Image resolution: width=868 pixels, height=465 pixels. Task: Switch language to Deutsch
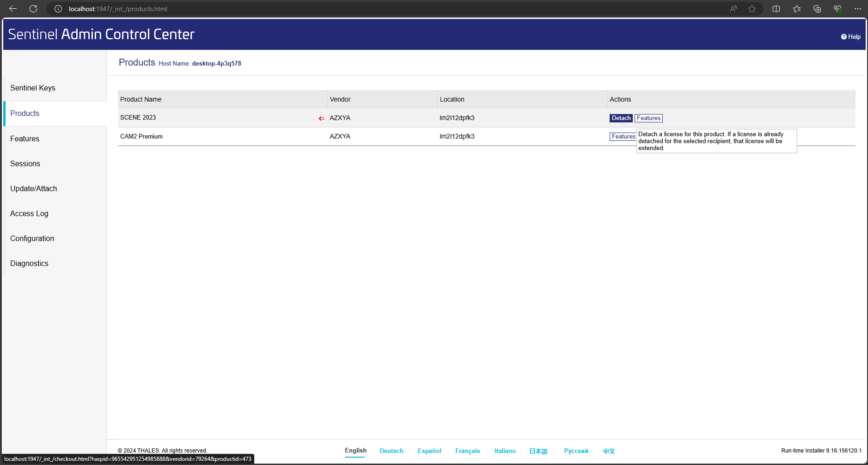(x=391, y=451)
